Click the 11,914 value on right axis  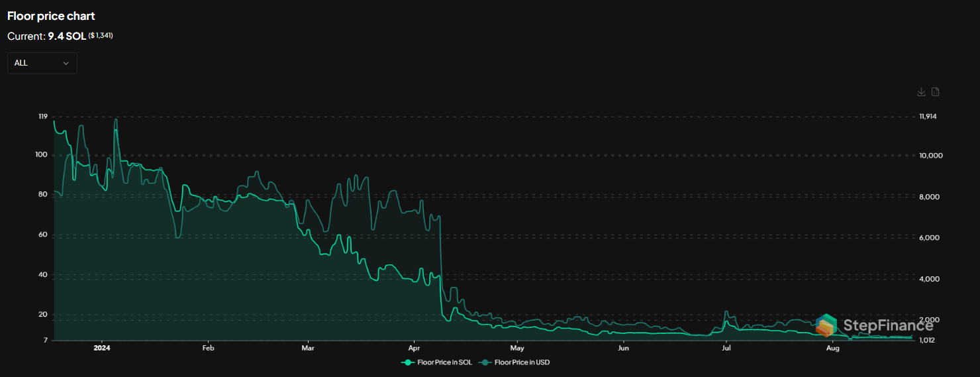[x=928, y=117]
